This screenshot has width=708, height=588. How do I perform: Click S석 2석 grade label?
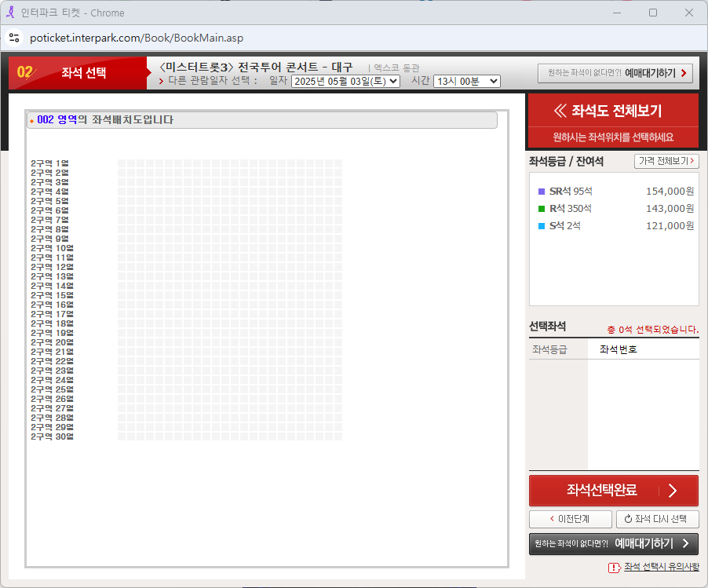(565, 225)
